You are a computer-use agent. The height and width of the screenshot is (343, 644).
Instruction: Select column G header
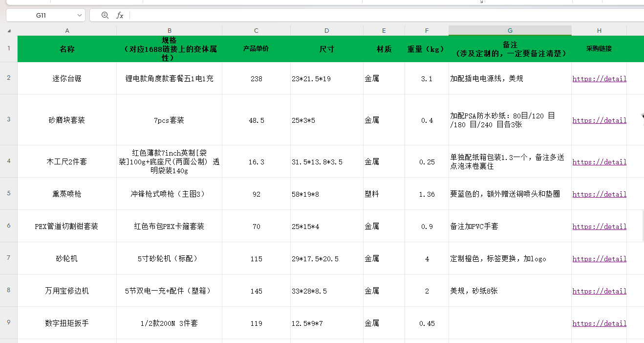click(x=510, y=30)
